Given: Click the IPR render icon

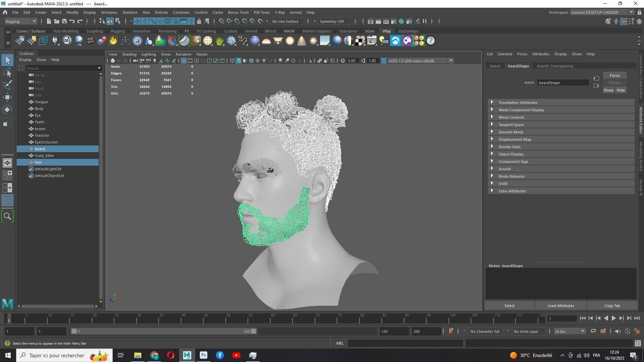Looking at the screenshot, I should pyautogui.click(x=386, y=21).
